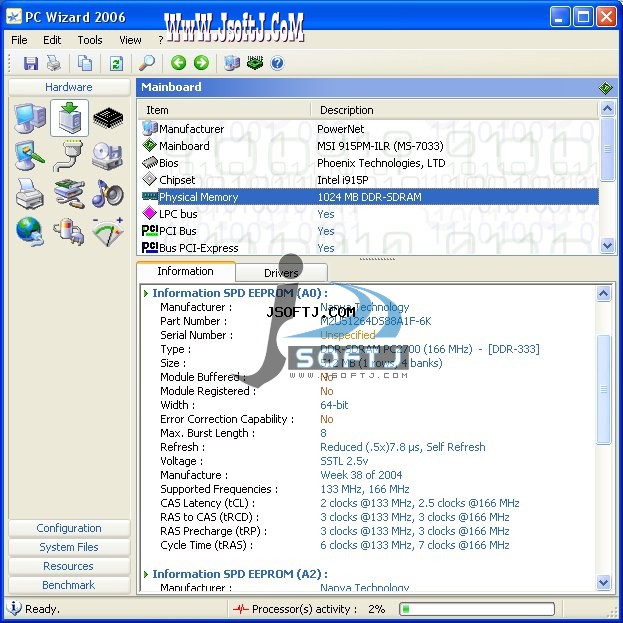Screen dimensions: 623x623
Task: Click scroll up arrow of item list
Action: coord(607,109)
